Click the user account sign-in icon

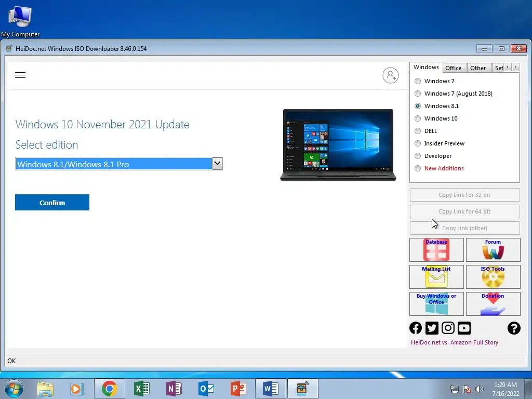click(x=391, y=75)
